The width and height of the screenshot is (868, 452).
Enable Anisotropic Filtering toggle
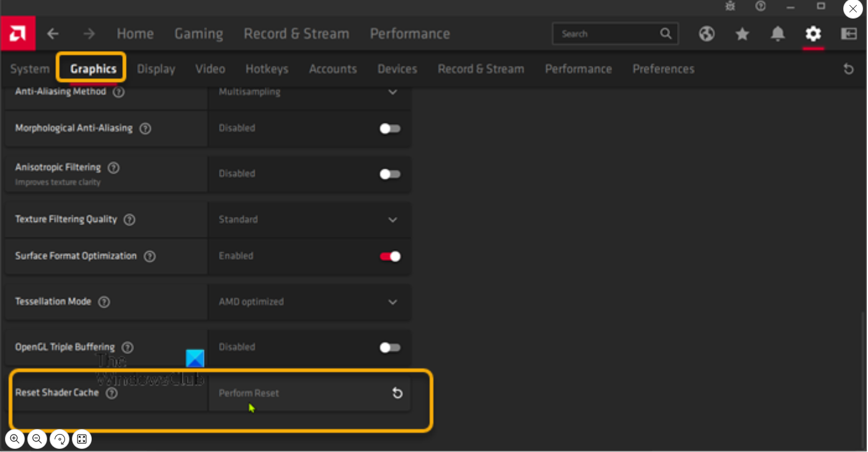(x=390, y=174)
